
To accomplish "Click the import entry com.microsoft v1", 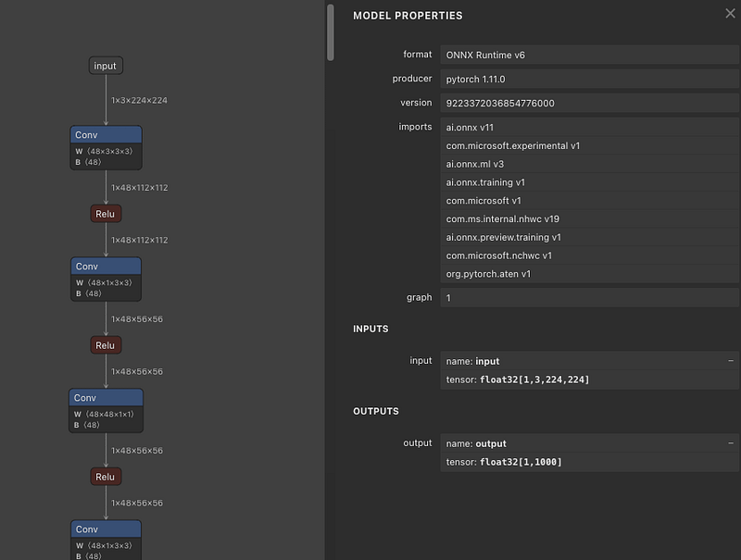I will pyautogui.click(x=589, y=201).
